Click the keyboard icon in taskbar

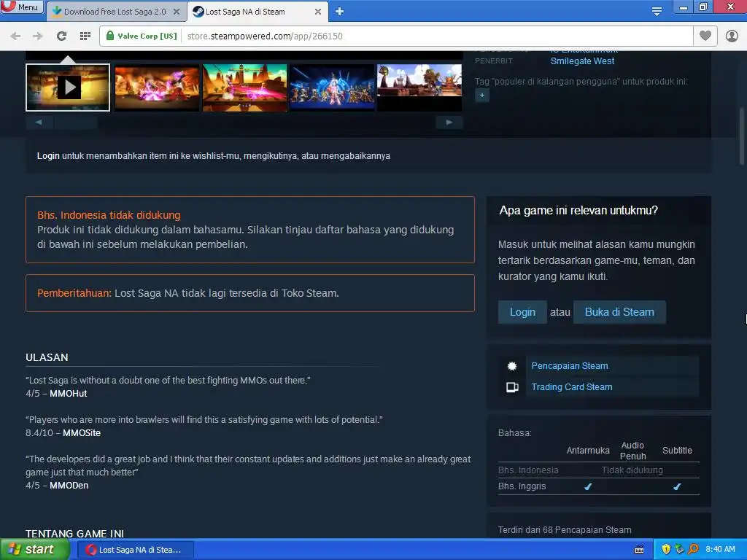pyautogui.click(x=639, y=550)
